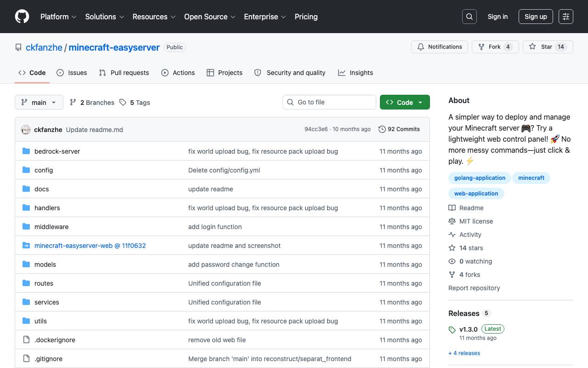Open the GitHub home logo

(x=22, y=17)
